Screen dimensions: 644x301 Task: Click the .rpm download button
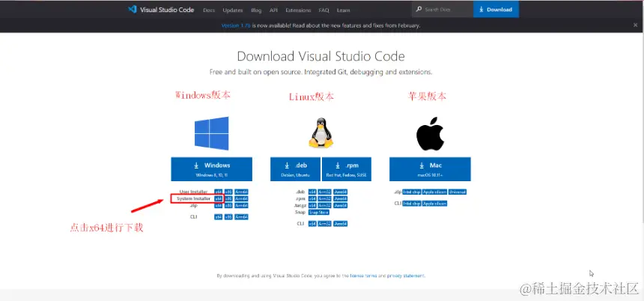(347, 168)
